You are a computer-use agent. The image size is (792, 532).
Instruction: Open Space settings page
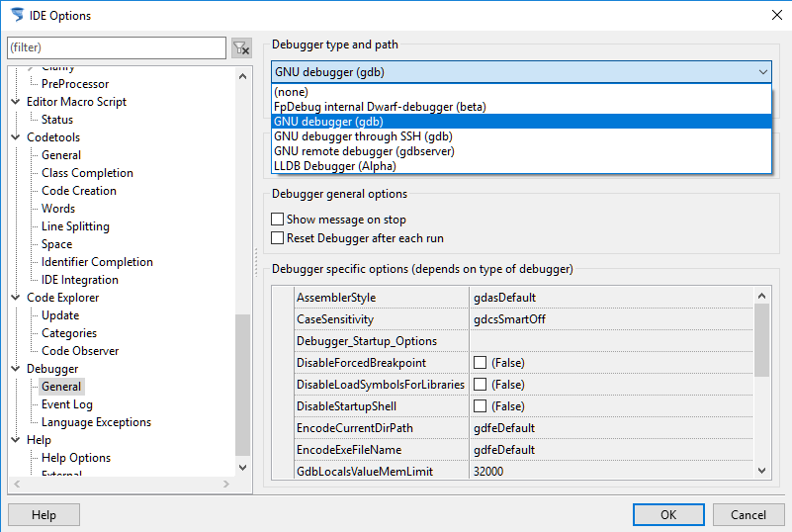tap(56, 244)
